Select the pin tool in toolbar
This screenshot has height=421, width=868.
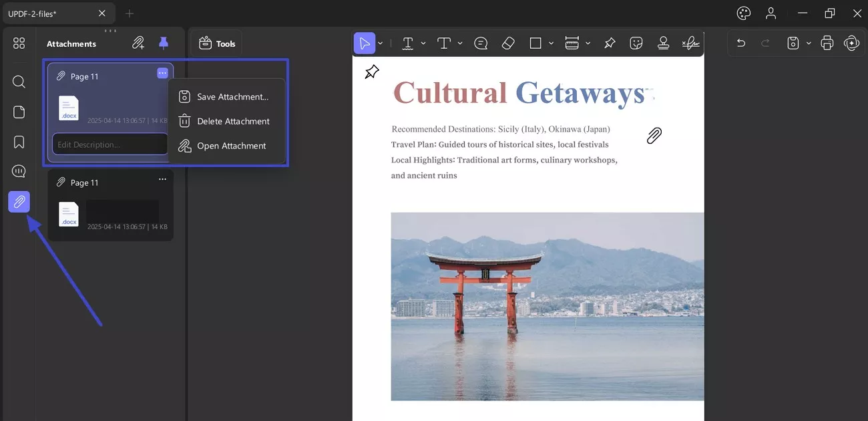pos(610,43)
